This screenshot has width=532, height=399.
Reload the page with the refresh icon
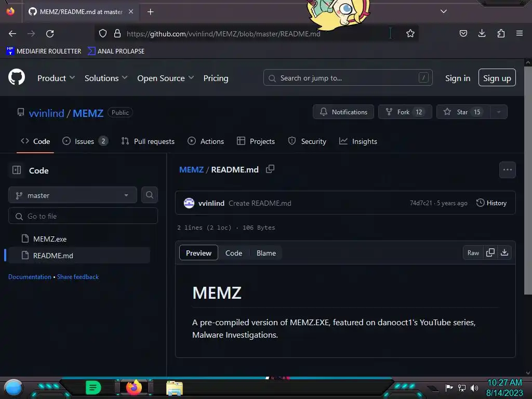click(x=50, y=34)
